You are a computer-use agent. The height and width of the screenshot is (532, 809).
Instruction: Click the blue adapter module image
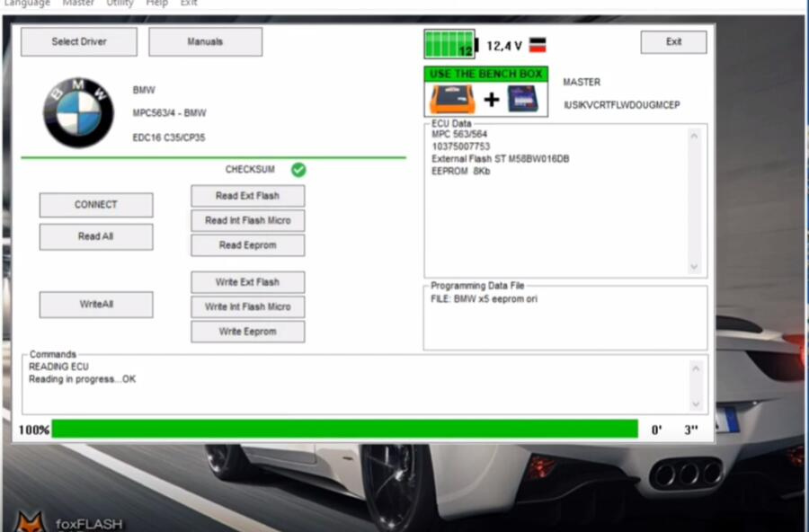522,98
